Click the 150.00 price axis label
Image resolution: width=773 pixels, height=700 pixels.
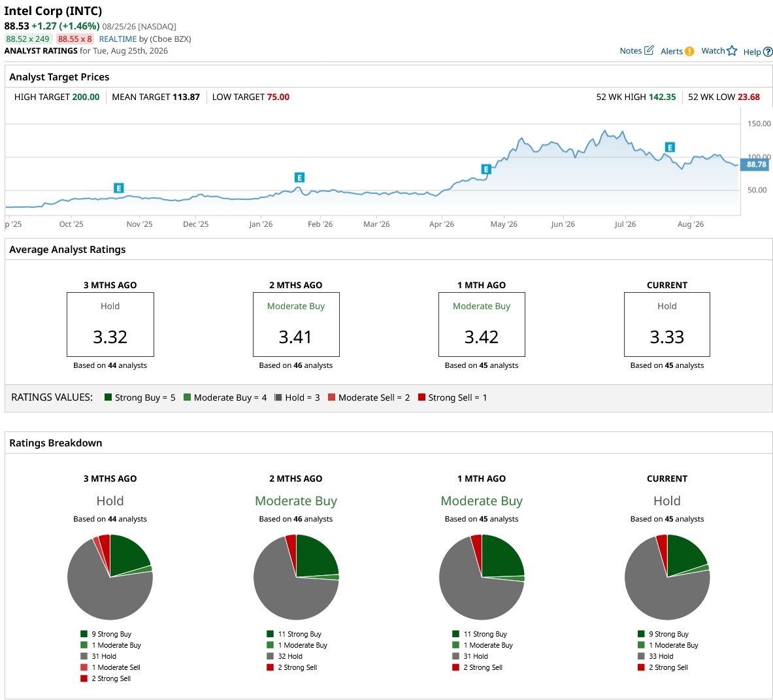click(759, 124)
